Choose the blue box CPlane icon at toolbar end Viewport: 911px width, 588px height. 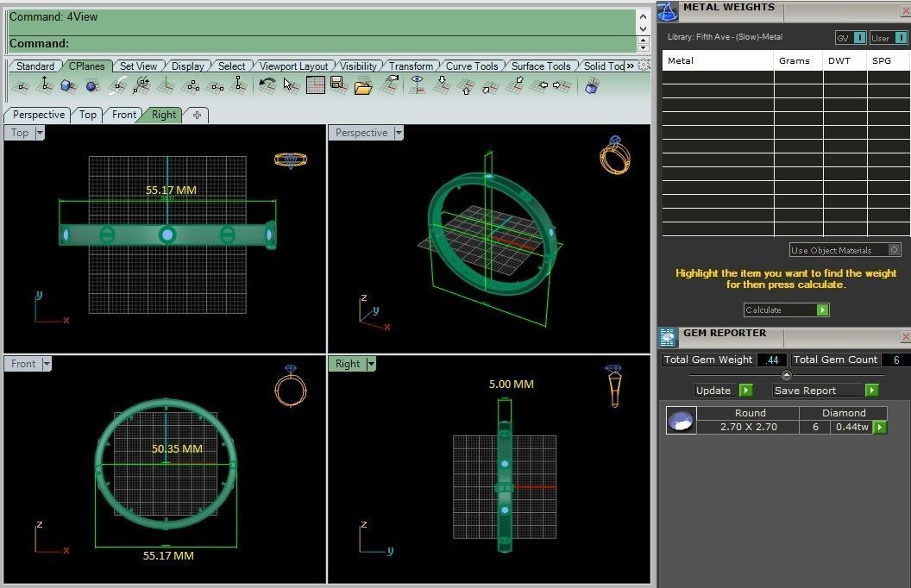tap(592, 86)
